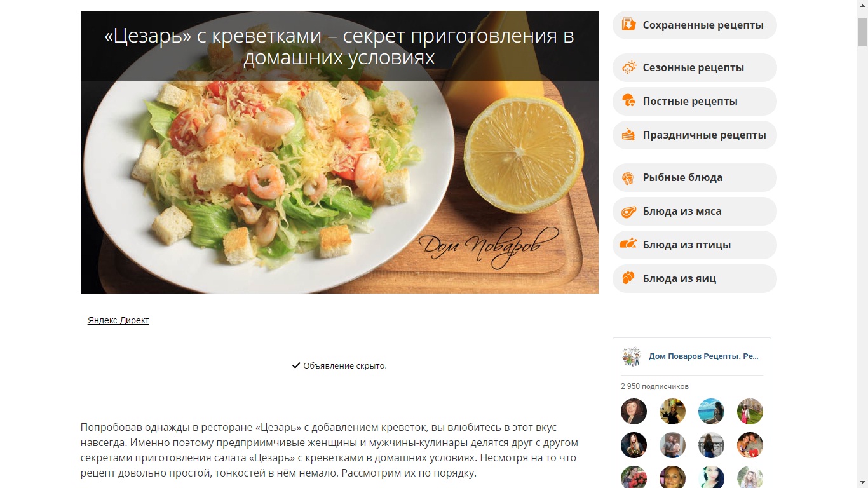Open the Сезонные рецепты category
The height and width of the screenshot is (488, 868).
[x=695, y=67]
